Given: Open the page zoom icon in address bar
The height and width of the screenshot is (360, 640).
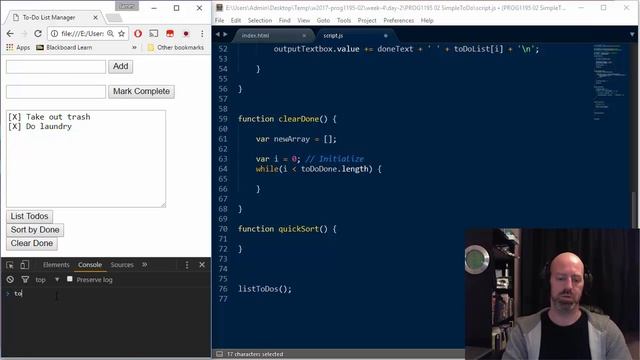Looking at the screenshot, I should pyautogui.click(x=111, y=33).
